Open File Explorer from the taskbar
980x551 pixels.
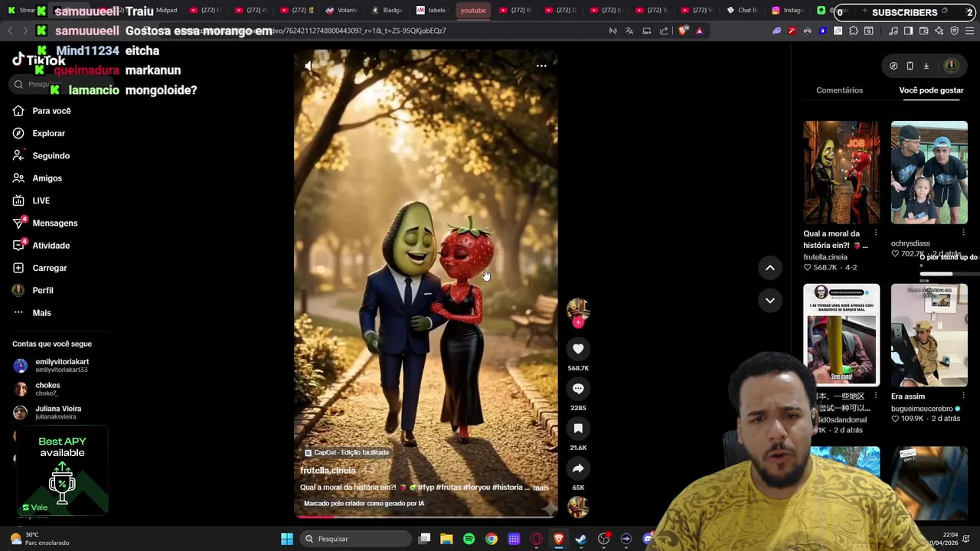click(x=446, y=539)
